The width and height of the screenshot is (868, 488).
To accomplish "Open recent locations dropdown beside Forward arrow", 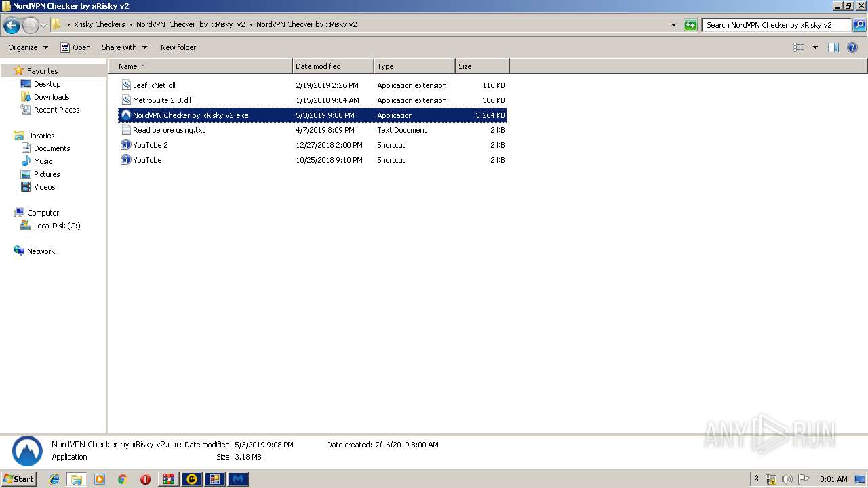I will click(x=44, y=25).
